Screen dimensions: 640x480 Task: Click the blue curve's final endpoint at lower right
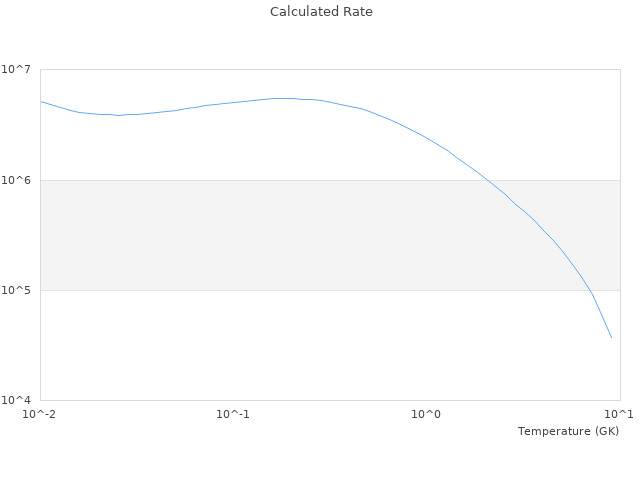[611, 337]
